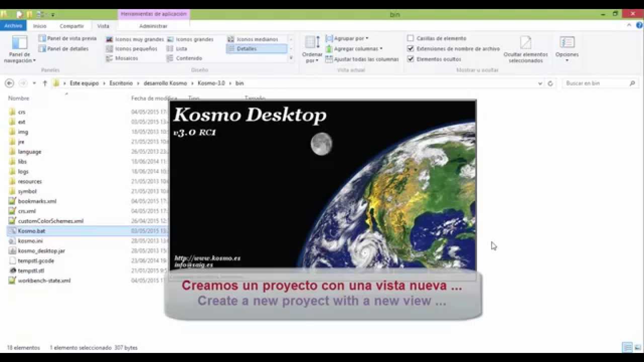Open the Ordenar por menu
This screenshot has width=644, height=362.
[312, 49]
